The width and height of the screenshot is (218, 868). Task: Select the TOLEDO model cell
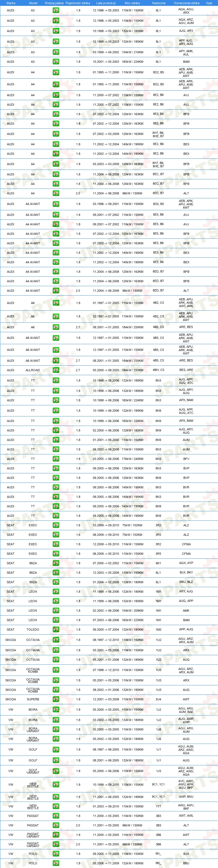point(33,630)
